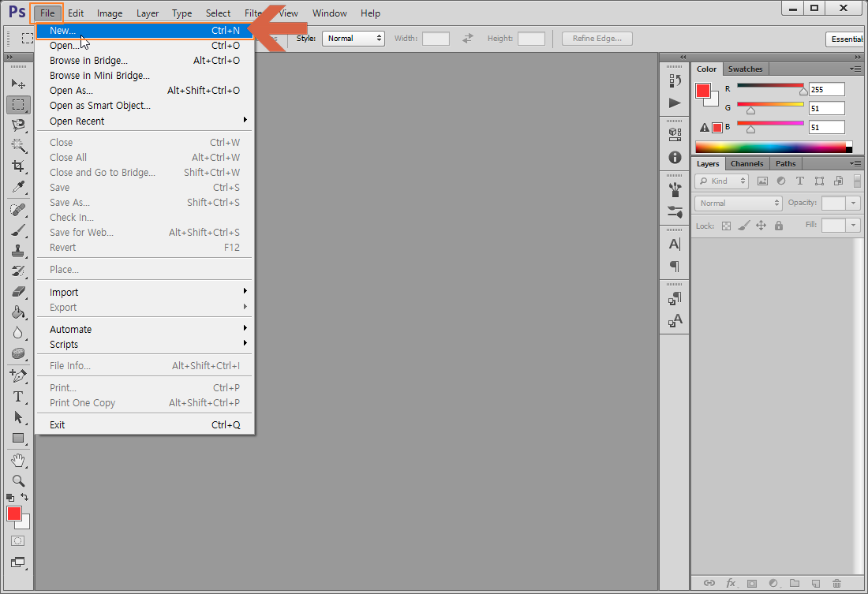Viewport: 868px width, 594px height.
Task: Select the Horizontal Type tool
Action: [18, 396]
